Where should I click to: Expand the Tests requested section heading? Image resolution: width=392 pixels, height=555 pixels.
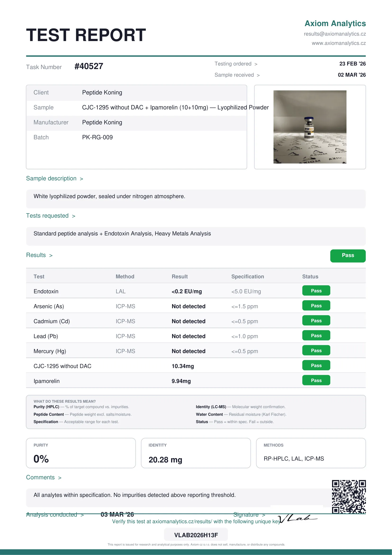[x=51, y=216]
